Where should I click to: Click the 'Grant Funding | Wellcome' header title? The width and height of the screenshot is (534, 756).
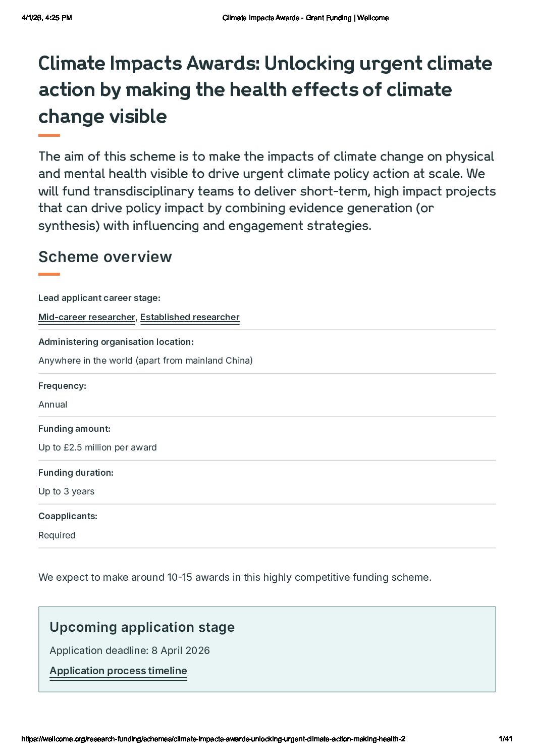point(347,18)
